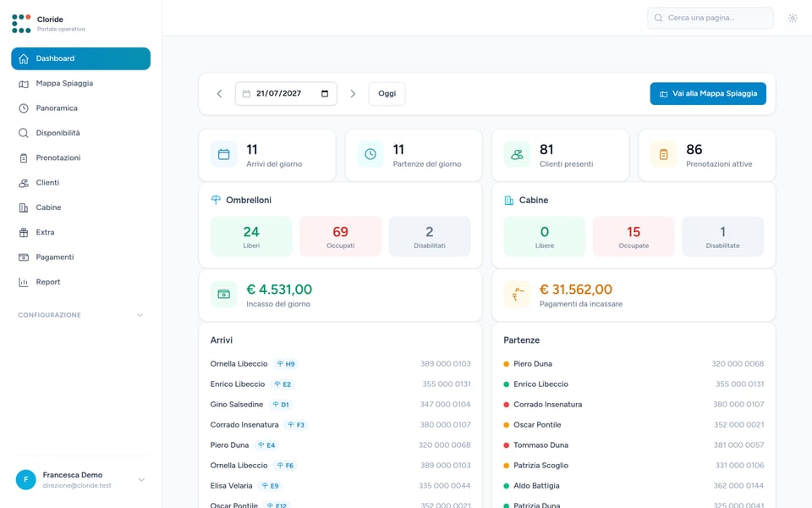Click the € 31.562,00 amount
This screenshot has width=812, height=508.
[576, 290]
